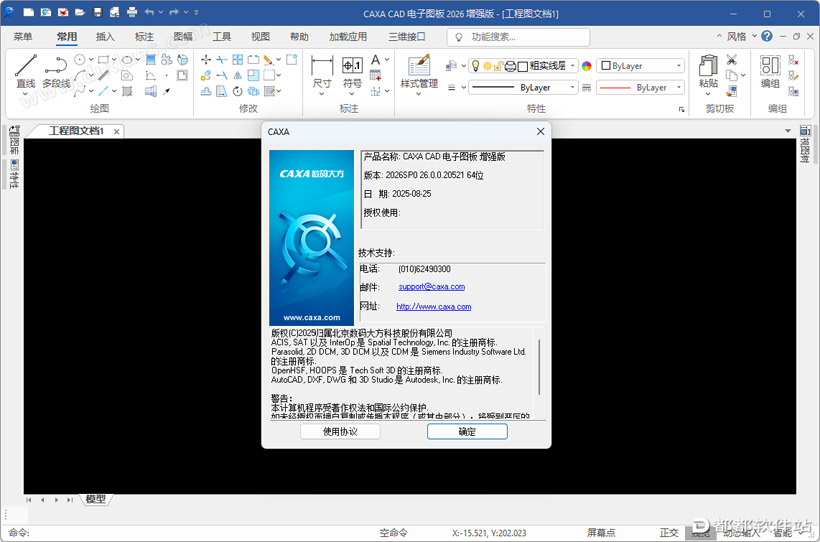
Task: Open the support@caxa.com email link
Action: click(431, 287)
